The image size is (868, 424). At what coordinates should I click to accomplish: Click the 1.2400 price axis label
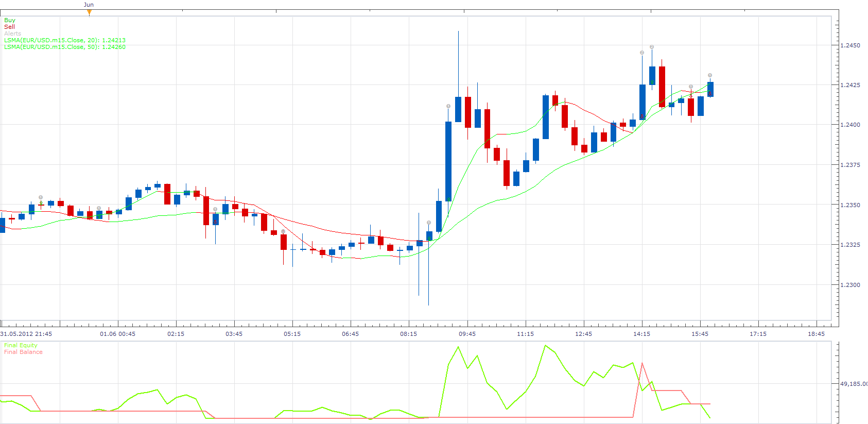(850, 125)
